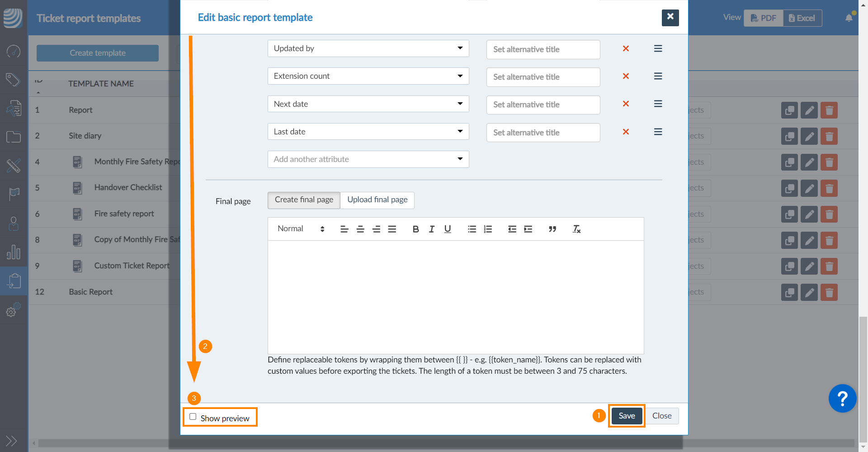Screen dimensions: 868x452
Task: Toggle bold formatting in final page editor
Action: tap(415, 229)
